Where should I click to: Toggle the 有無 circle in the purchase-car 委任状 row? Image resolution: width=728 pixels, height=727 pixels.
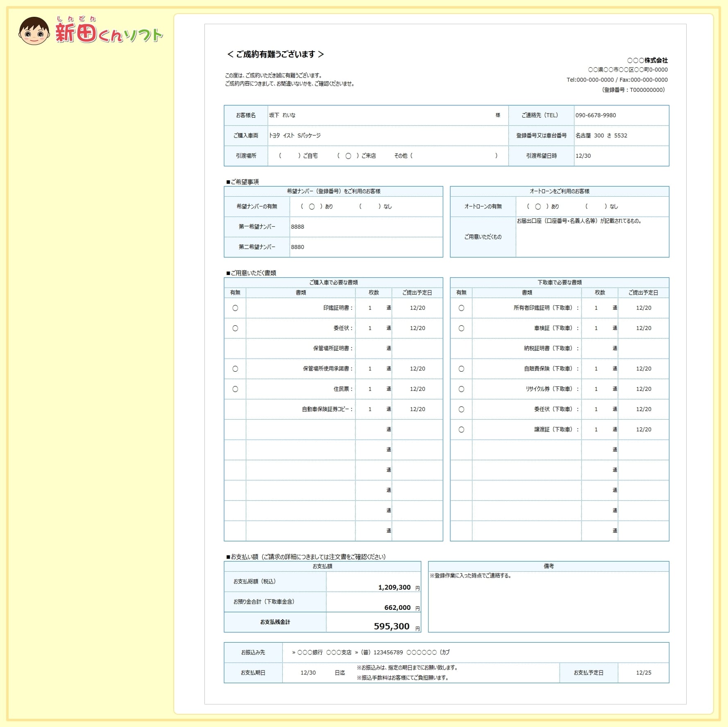tap(235, 328)
